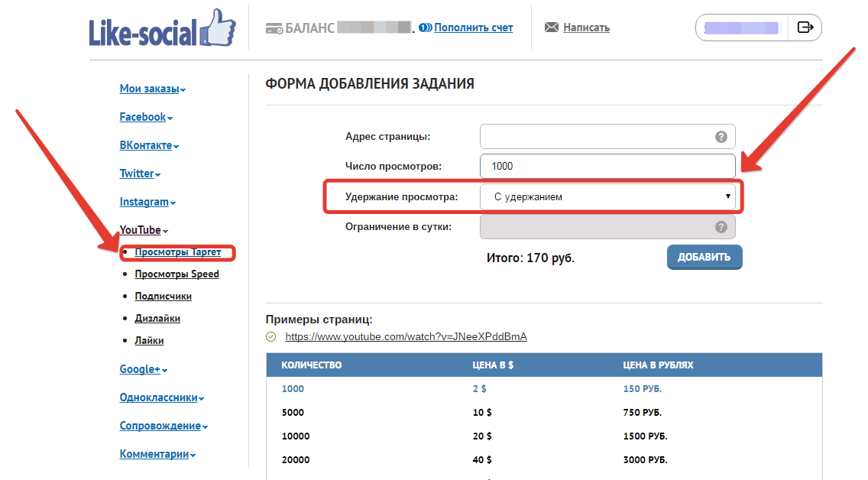Click the 5000 quantity cell
868x480 pixels.
tap(293, 413)
